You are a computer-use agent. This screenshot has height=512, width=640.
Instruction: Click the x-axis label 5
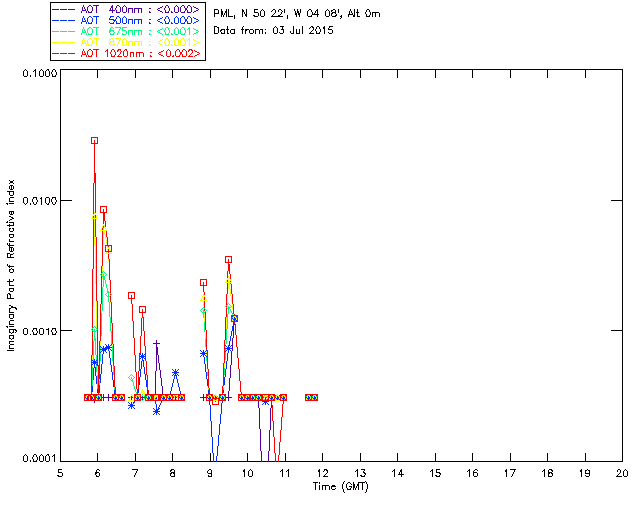click(x=60, y=473)
